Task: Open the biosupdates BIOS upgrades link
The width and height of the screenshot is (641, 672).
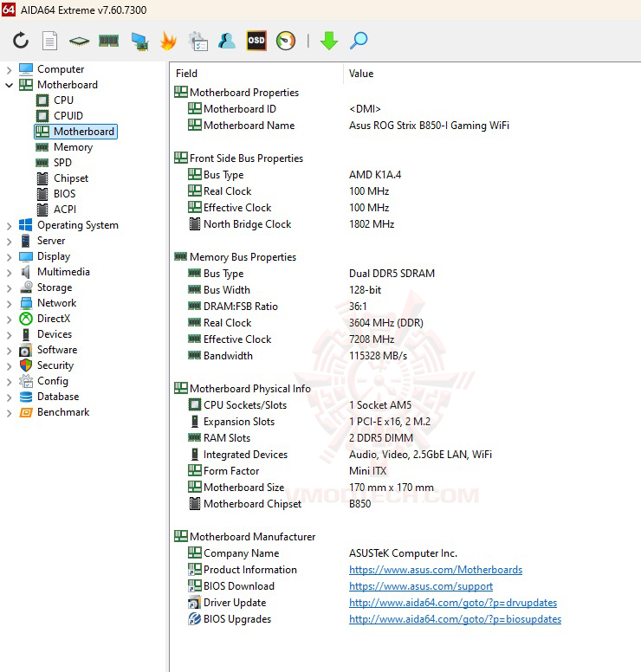Action: pos(455,619)
